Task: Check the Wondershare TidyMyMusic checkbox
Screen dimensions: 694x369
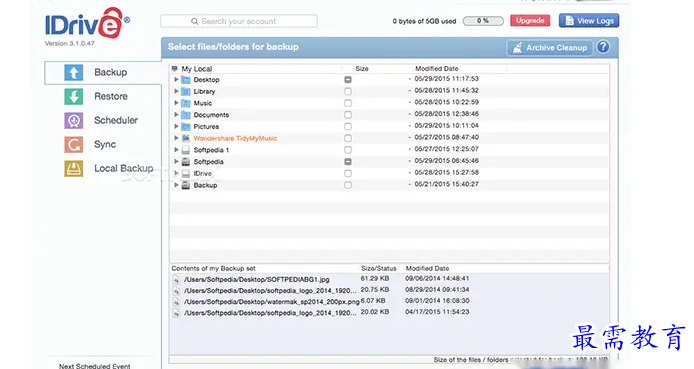Action: point(348,138)
